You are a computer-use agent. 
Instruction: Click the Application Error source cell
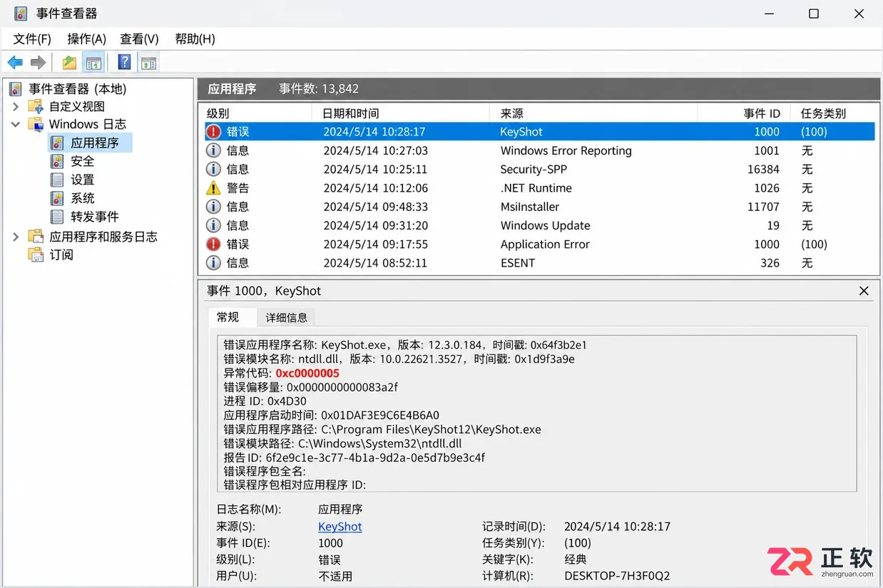[545, 244]
